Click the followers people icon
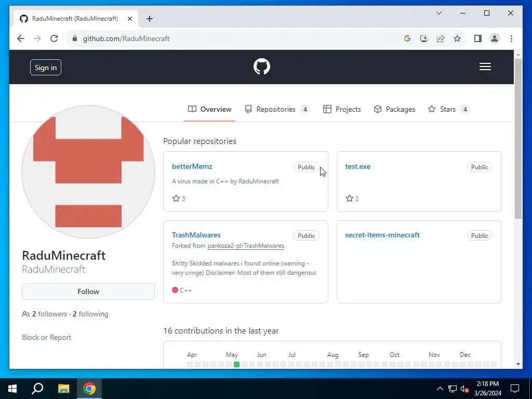The image size is (532, 399). pos(26,314)
